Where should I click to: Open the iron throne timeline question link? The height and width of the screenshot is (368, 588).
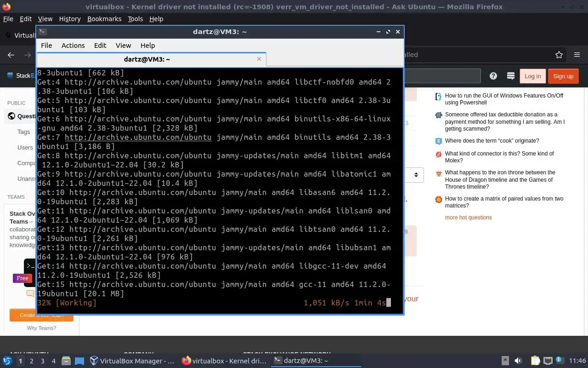click(500, 180)
